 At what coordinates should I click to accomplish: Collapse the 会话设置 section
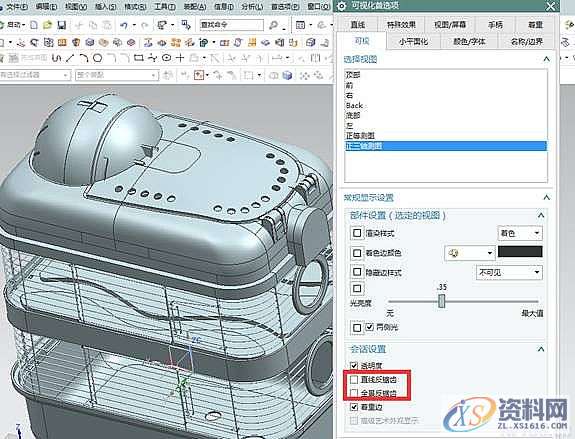click(541, 349)
